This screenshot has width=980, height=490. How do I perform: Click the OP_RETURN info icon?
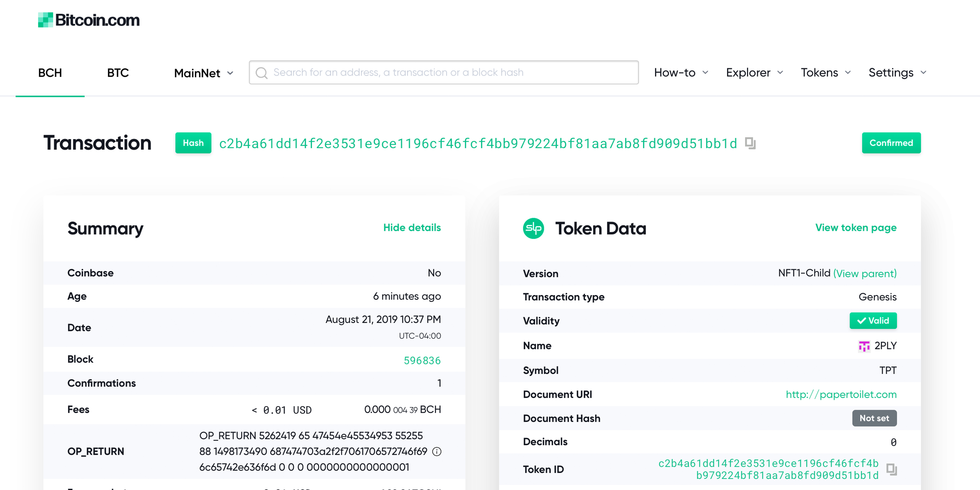pyautogui.click(x=437, y=452)
